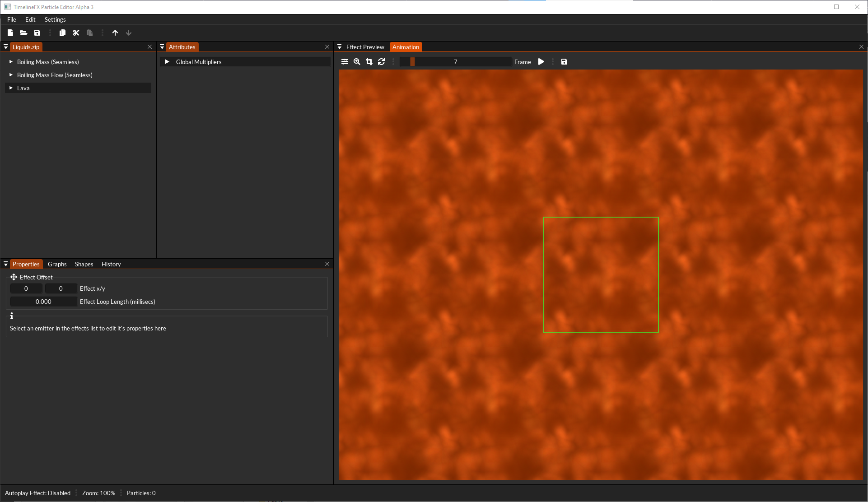
Task: Click the Effect y offset field
Action: tap(61, 288)
